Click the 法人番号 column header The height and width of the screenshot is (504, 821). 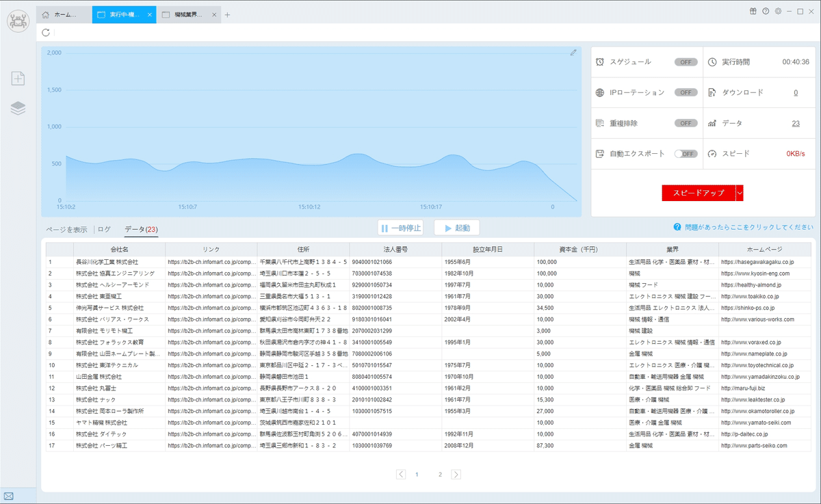[x=395, y=249]
